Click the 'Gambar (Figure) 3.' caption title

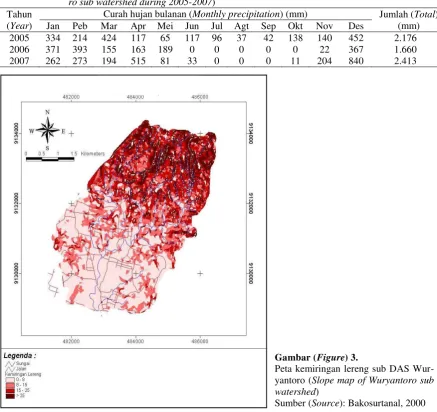tap(316, 358)
